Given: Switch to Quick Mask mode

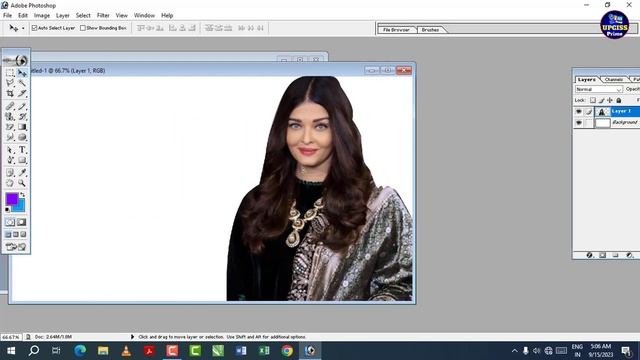Looking at the screenshot, I should [22, 222].
